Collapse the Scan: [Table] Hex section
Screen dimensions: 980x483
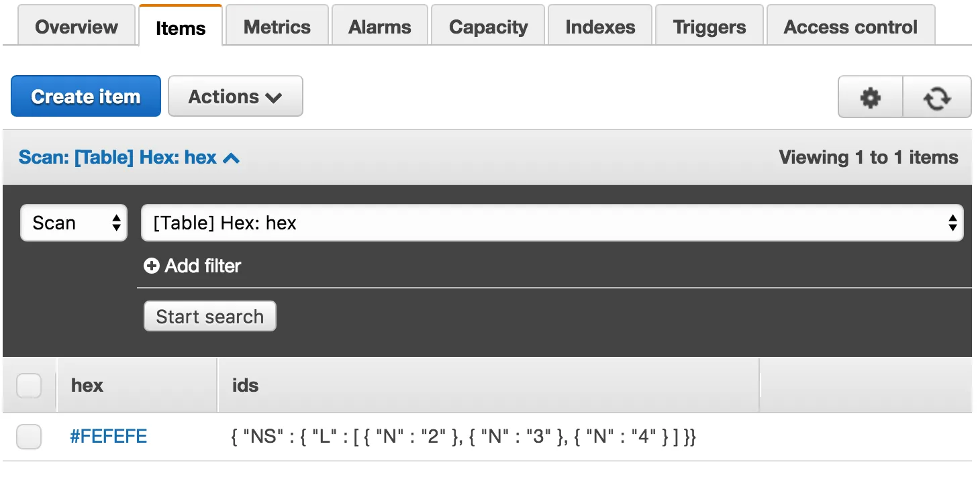(x=129, y=158)
